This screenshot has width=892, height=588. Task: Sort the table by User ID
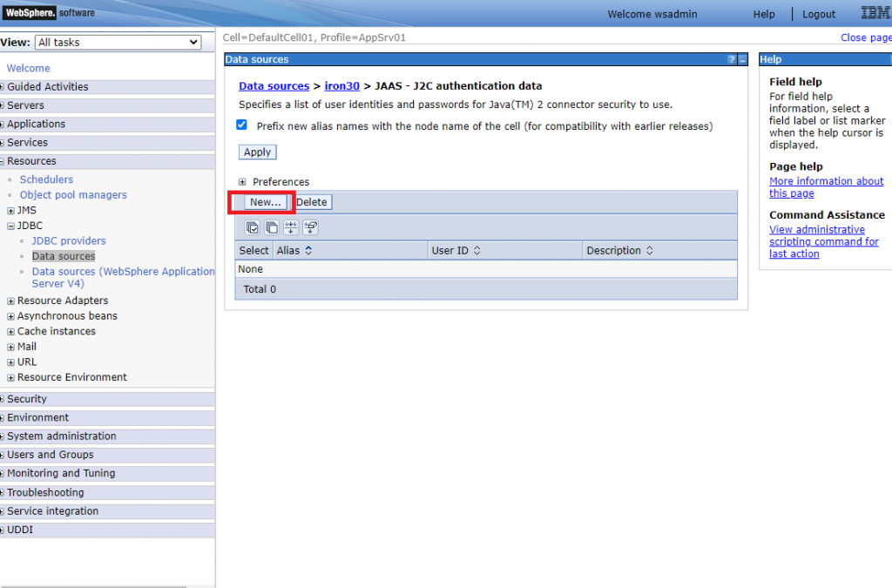476,250
